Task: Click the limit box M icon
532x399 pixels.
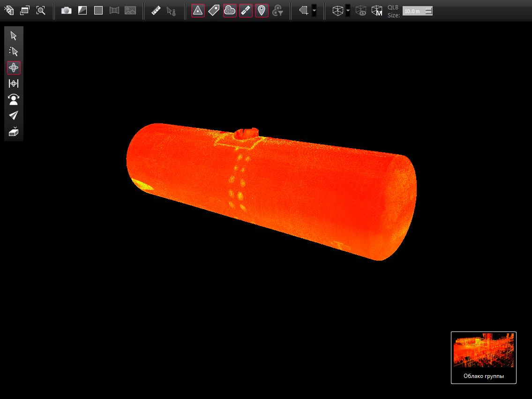Action: click(376, 10)
